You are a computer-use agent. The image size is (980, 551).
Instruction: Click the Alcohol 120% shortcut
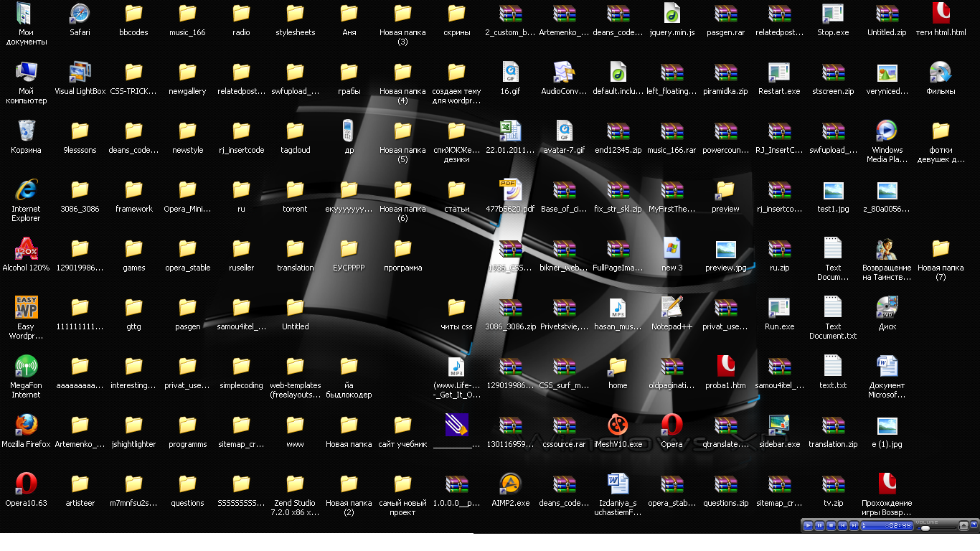(26, 249)
